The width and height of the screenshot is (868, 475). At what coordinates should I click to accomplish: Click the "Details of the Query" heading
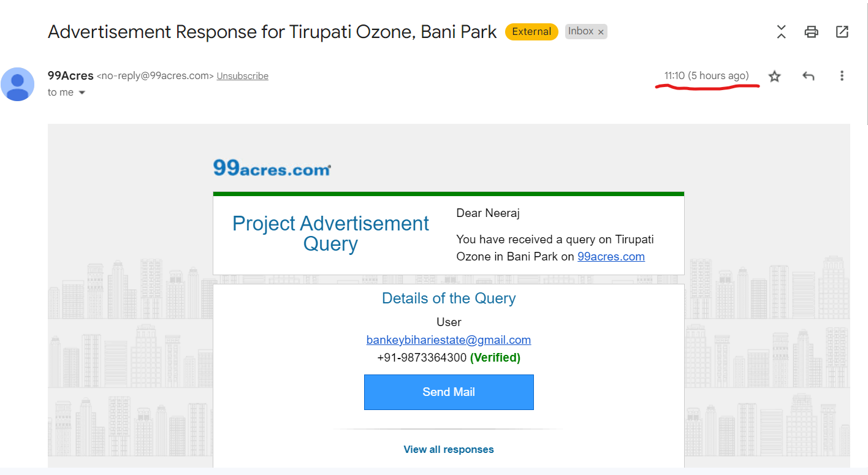[449, 298]
